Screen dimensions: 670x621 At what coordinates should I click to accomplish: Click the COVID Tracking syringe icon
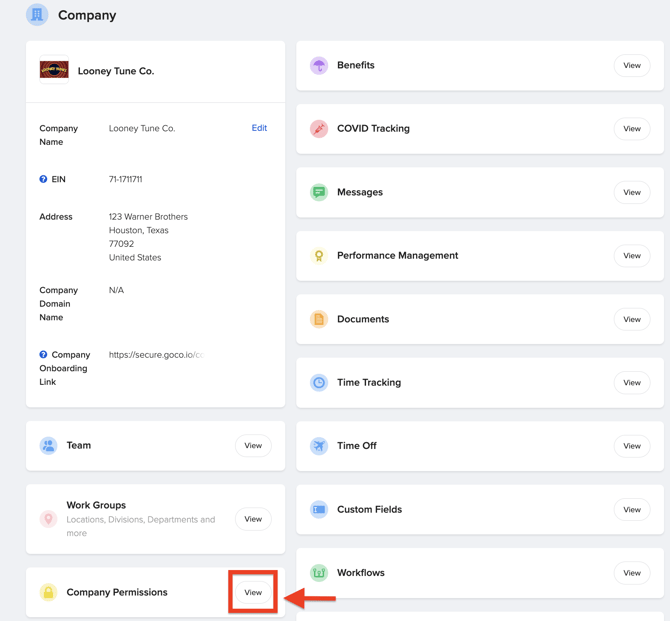point(319,129)
